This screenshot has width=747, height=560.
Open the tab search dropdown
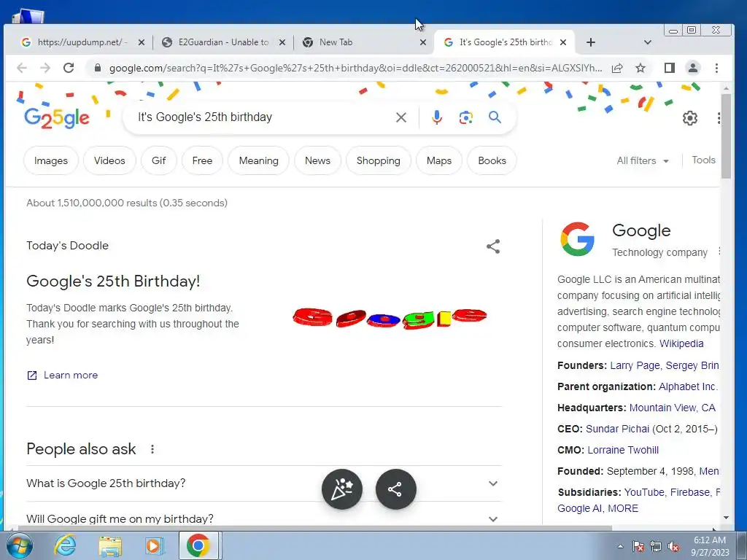[648, 42]
